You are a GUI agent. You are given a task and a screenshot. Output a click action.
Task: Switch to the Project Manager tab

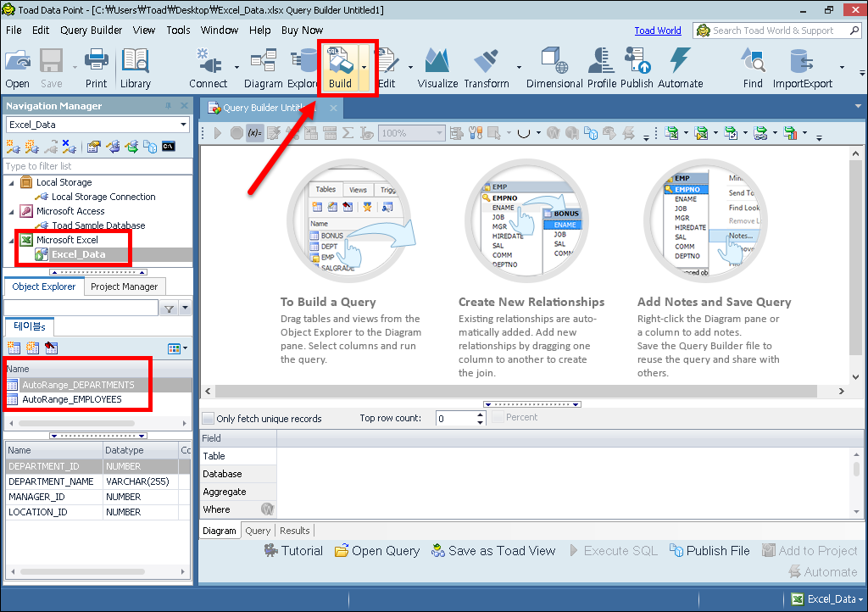(124, 287)
